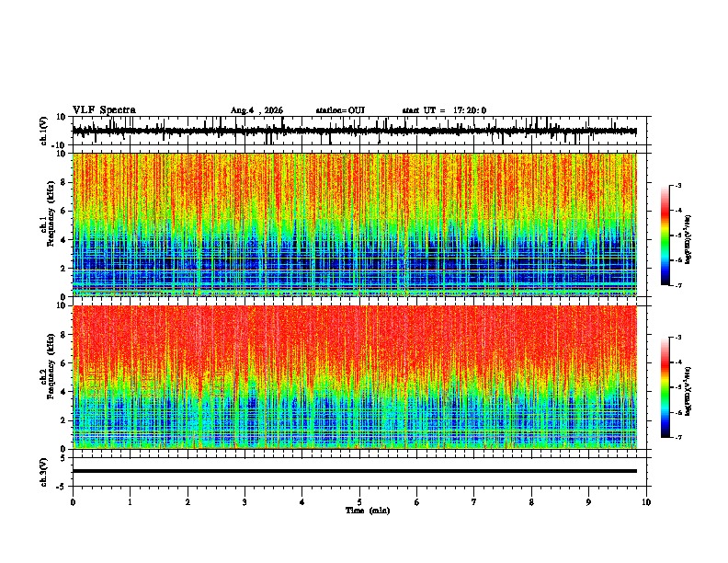
Task: Click the "-7" label on ch.2 color bar
Action: pos(677,438)
